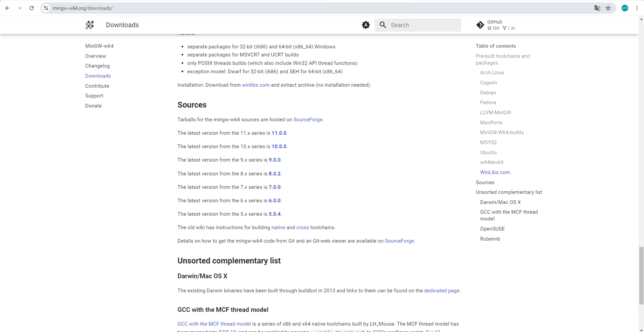
Task: Click the search magnifier icon
Action: [x=383, y=25]
